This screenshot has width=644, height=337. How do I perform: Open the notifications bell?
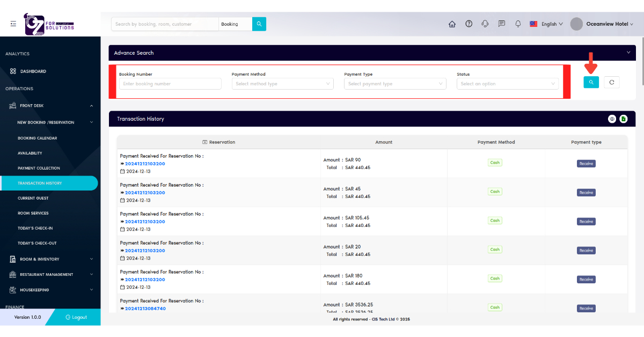tap(518, 24)
